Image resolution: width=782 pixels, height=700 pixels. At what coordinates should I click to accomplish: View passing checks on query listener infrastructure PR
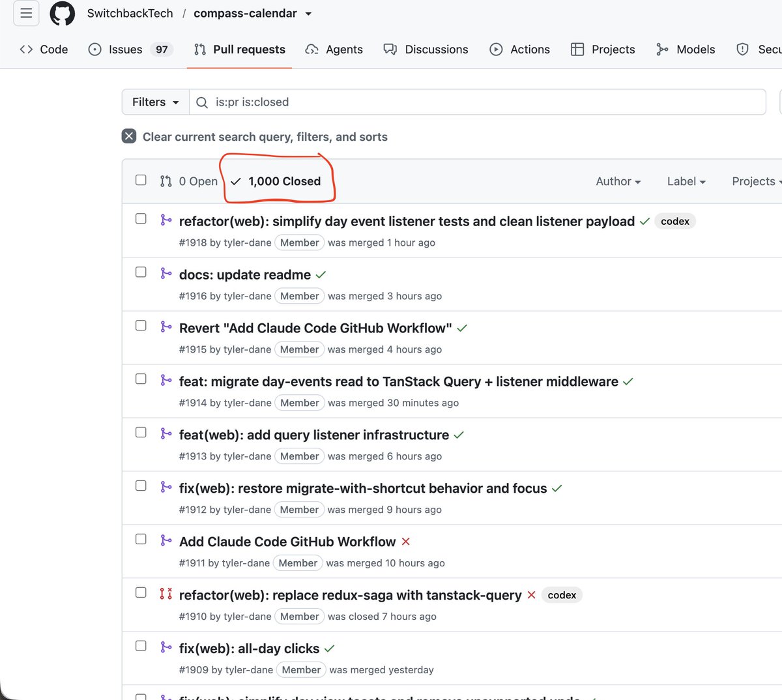click(x=459, y=435)
